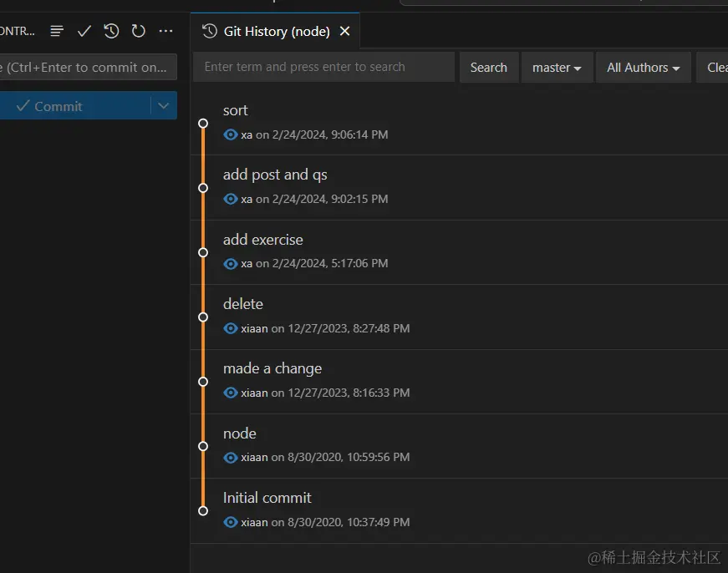Screen dimensions: 728x573
Task: Close the Git History (node) tab
Action: pos(344,32)
